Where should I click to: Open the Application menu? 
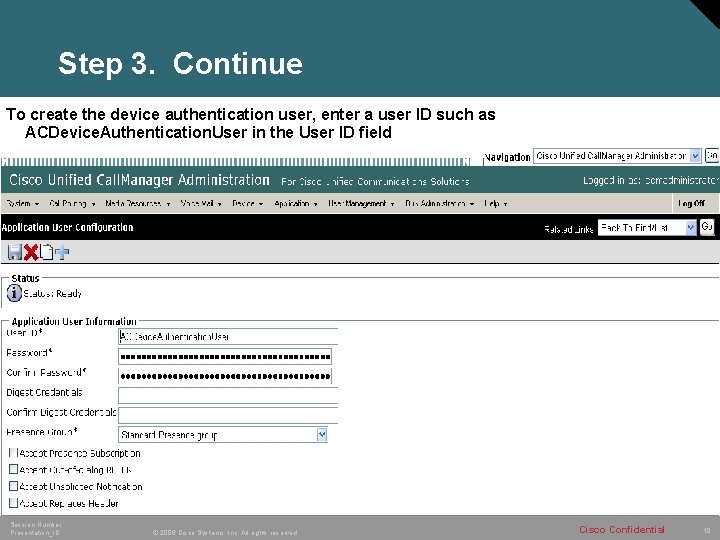(296, 203)
